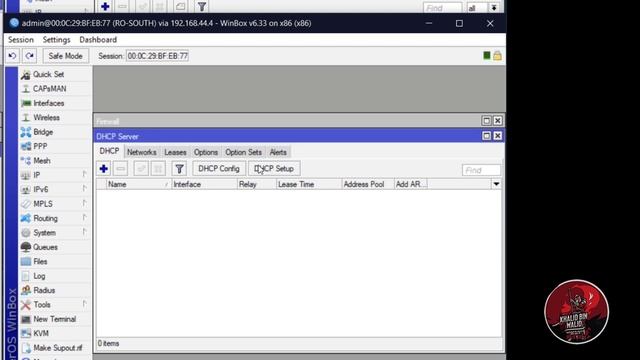This screenshot has width=640, height=360.
Task: Click the DHCP Config button
Action: (x=219, y=169)
